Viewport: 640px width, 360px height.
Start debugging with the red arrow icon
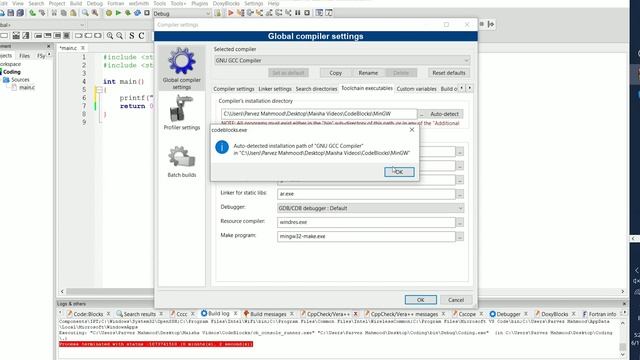[231, 13]
